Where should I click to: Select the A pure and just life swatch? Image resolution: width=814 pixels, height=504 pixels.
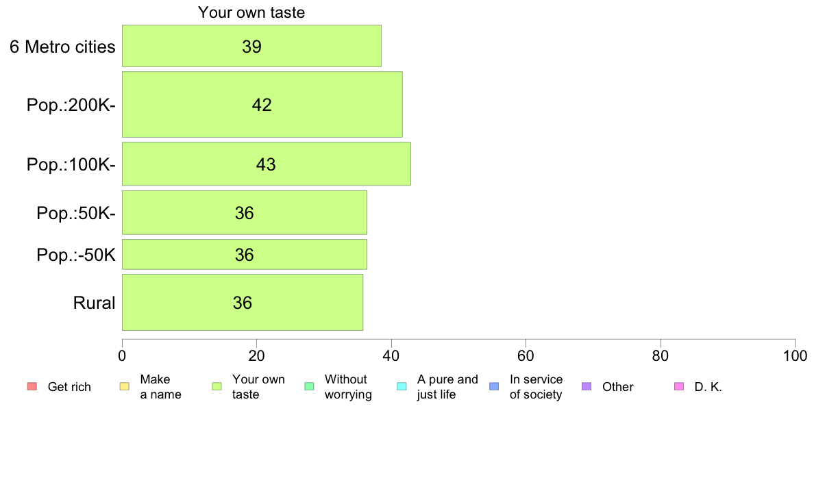click(x=402, y=387)
